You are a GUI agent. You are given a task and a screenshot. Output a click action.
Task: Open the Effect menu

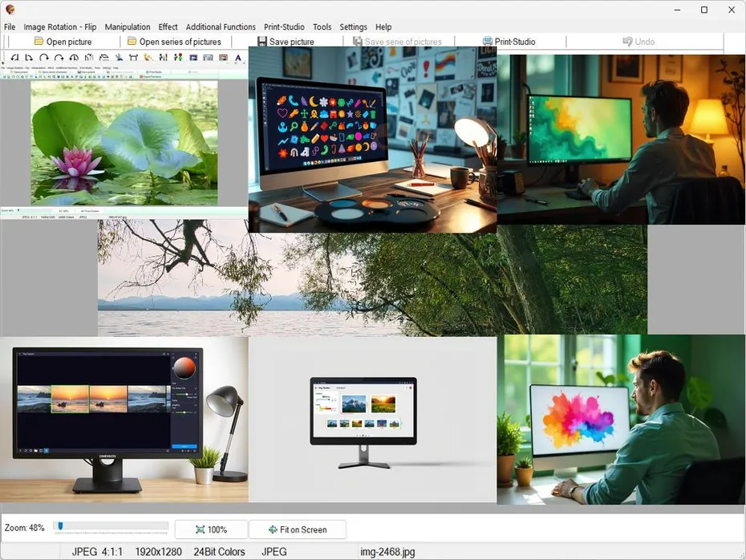pyautogui.click(x=168, y=27)
